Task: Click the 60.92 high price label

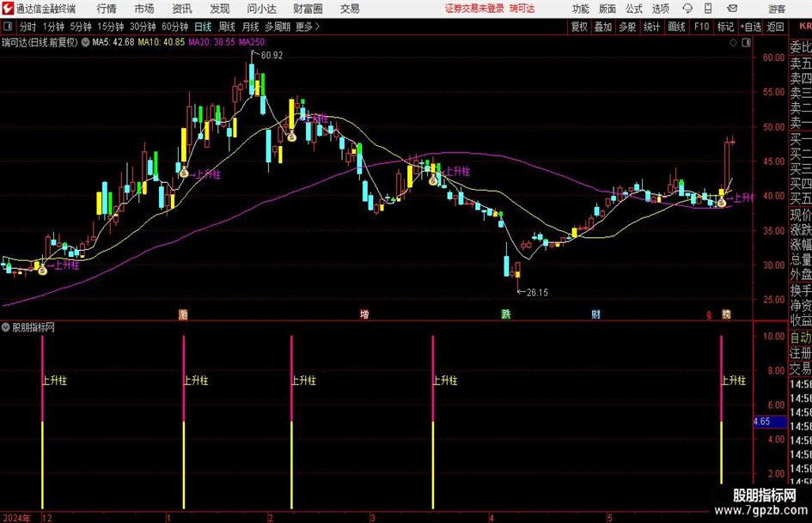Action: (x=272, y=56)
